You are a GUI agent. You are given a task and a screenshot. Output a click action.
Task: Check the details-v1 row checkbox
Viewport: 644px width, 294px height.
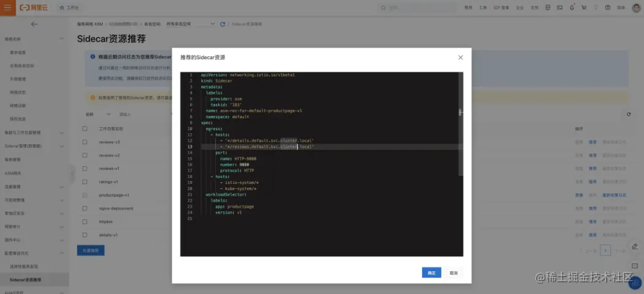point(84,235)
